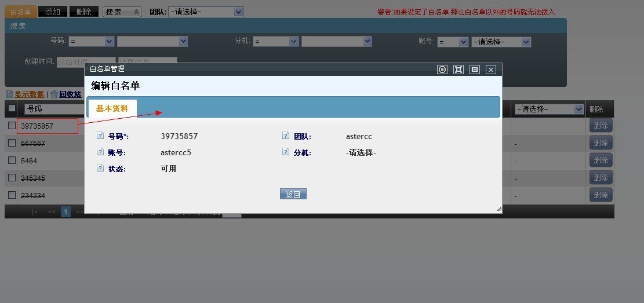Click the 删除 button in the first table row
Viewport: 644px width, 303px height.
pyautogui.click(x=601, y=126)
